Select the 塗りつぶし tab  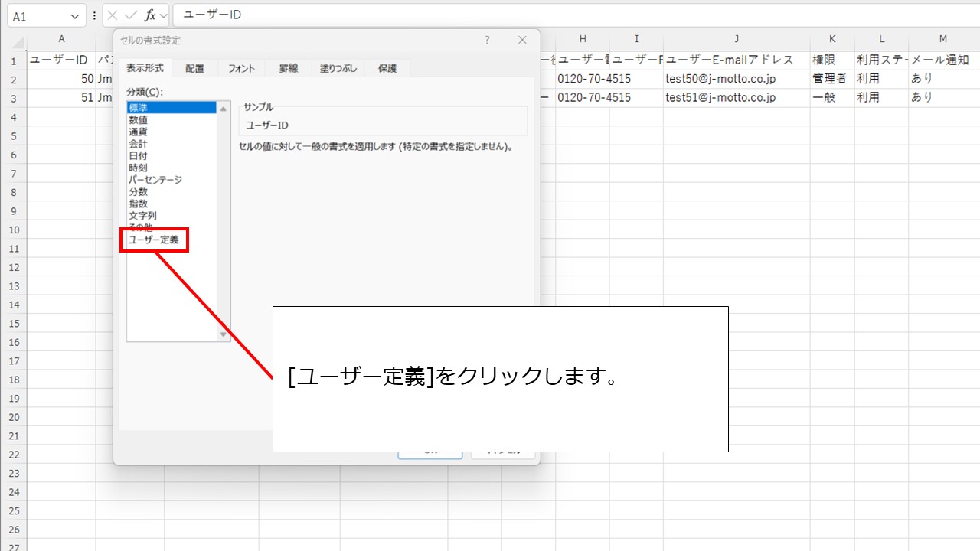[338, 69]
